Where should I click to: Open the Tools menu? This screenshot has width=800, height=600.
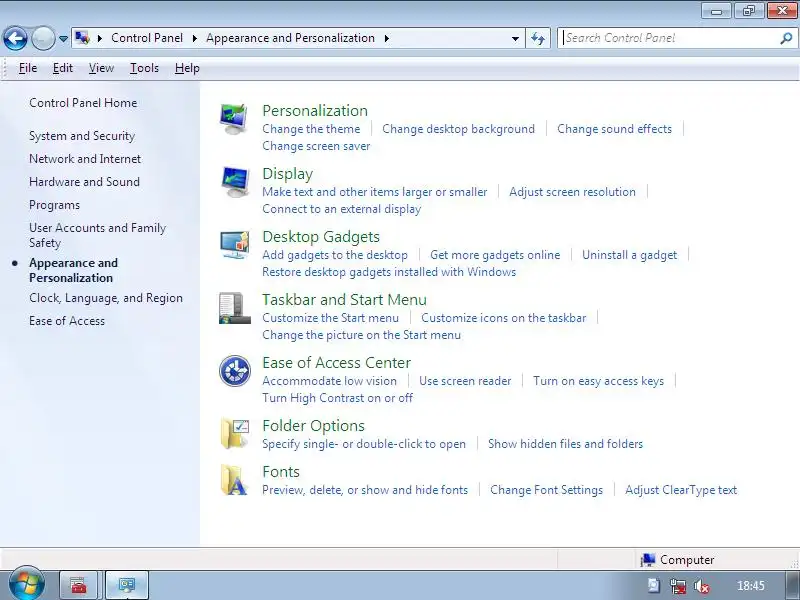144,68
